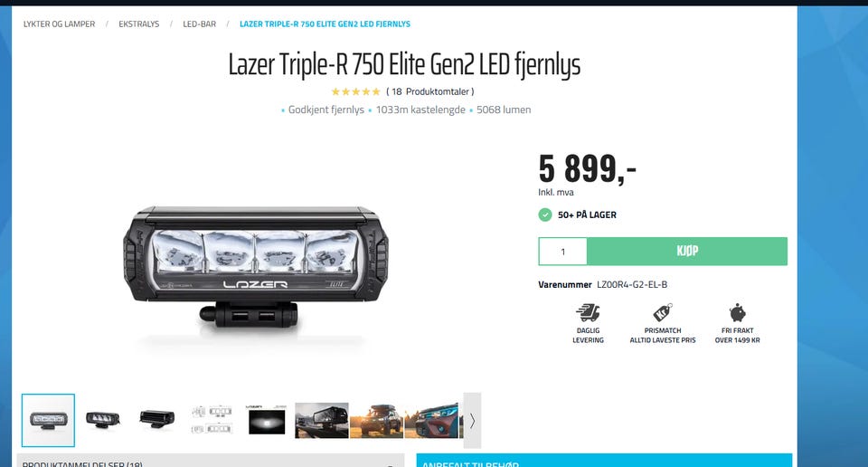The height and width of the screenshot is (467, 868).
Task: Open the technical dimensions drawing thumbnail
Action: 212,419
